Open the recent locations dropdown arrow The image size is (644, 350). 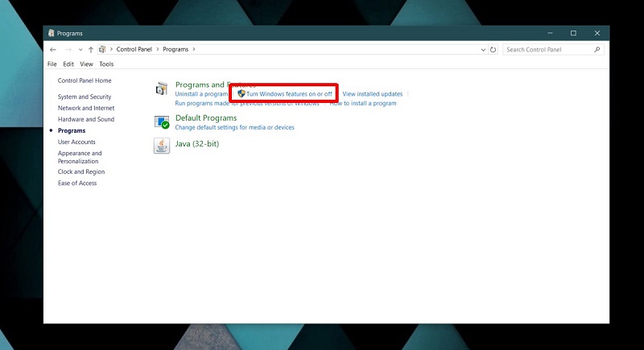point(80,50)
